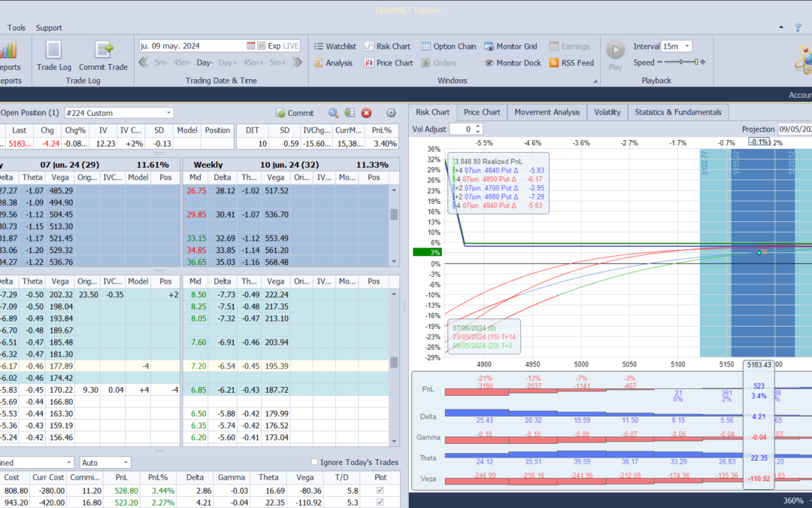The image size is (812, 508).
Task: Decrease Vol Adjust with the down stepper
Action: [x=478, y=132]
